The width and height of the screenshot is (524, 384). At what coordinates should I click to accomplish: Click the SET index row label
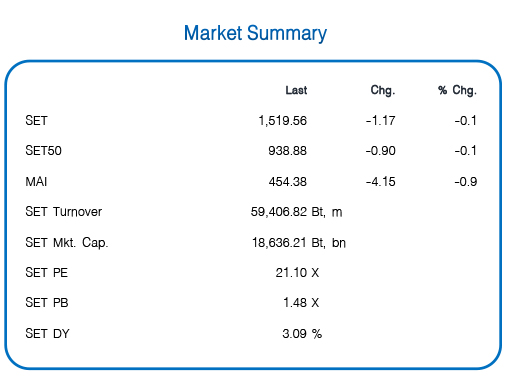(x=36, y=121)
